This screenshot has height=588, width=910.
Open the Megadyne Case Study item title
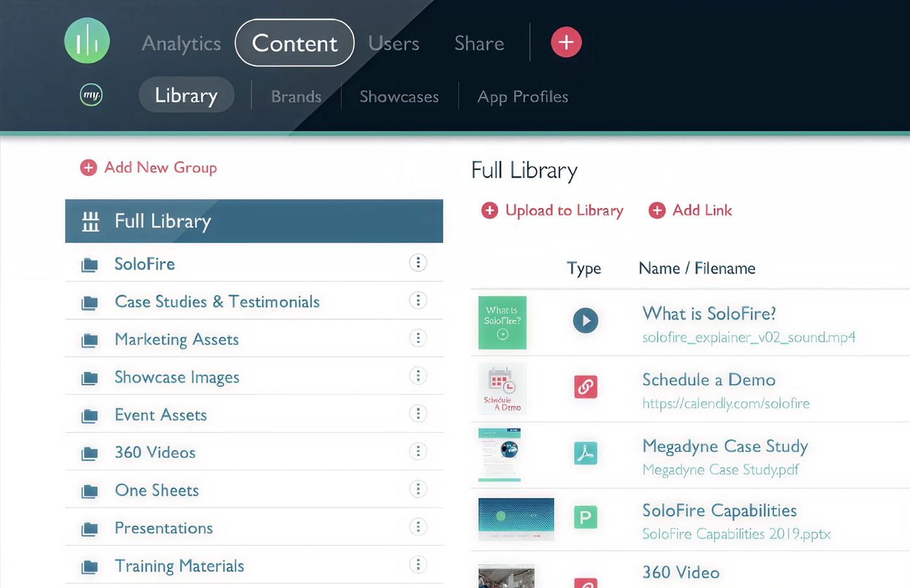pyautogui.click(x=725, y=446)
